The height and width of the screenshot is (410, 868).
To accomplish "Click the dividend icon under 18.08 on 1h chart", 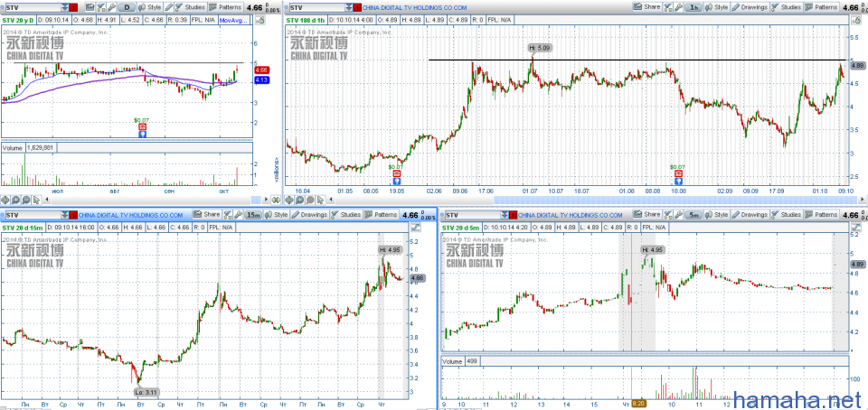I will click(679, 180).
